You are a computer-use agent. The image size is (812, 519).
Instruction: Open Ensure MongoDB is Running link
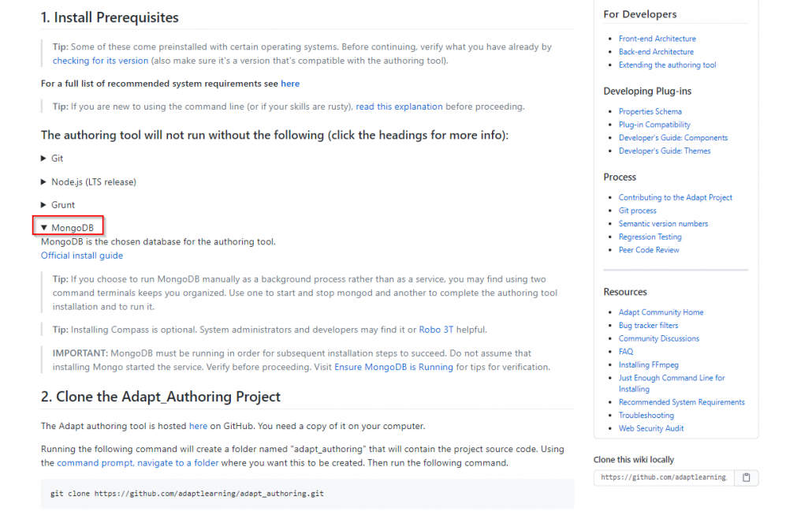(393, 367)
